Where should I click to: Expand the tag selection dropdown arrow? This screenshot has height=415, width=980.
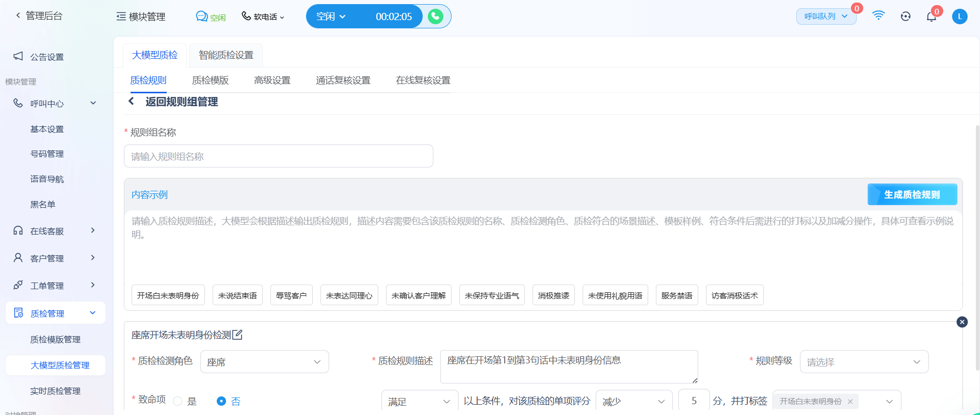click(890, 401)
